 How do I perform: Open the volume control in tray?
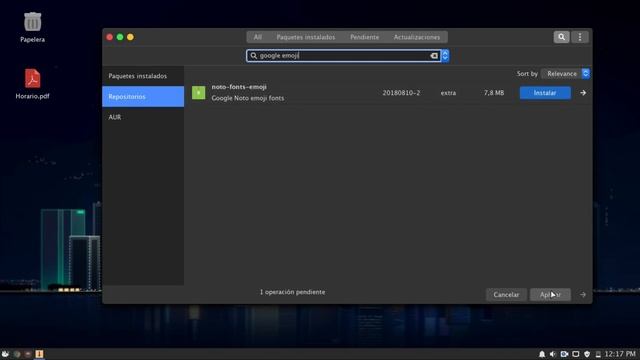(553, 354)
